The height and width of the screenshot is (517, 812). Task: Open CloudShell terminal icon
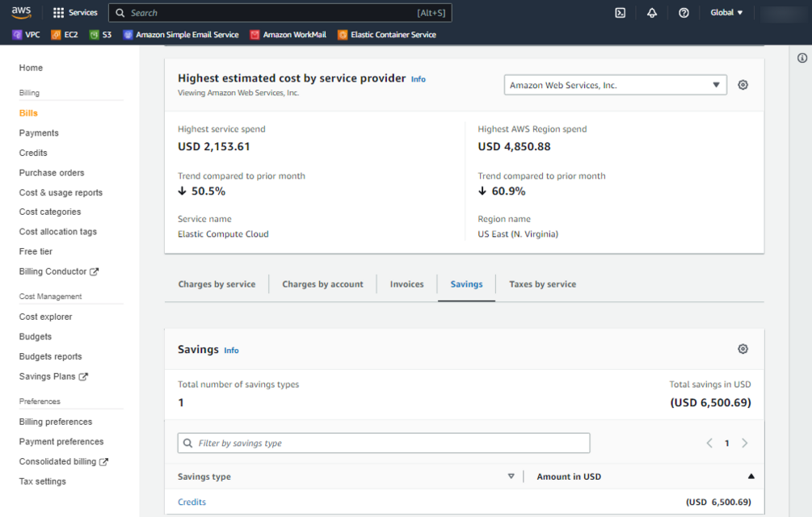pos(621,13)
